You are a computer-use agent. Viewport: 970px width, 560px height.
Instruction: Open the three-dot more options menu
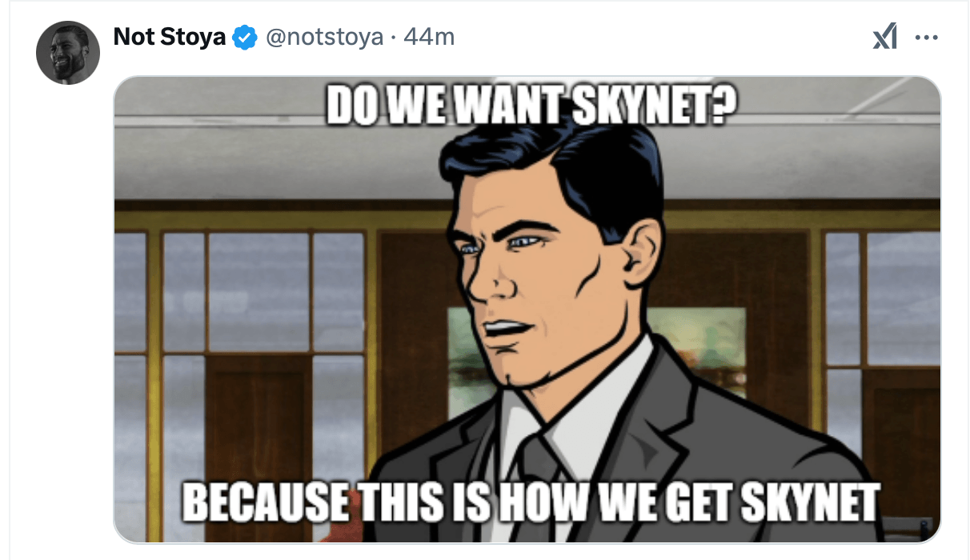(926, 38)
